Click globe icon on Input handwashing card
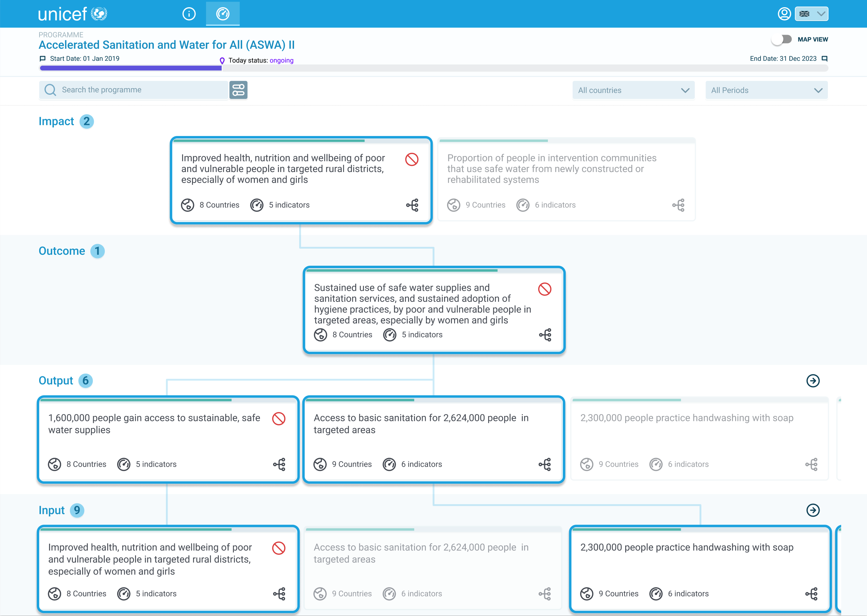This screenshot has width=867, height=616. tap(587, 594)
